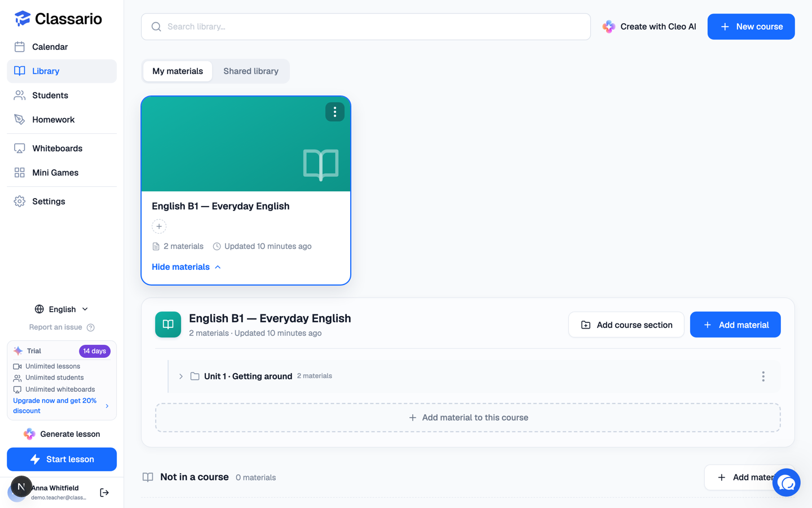Click the Unit 1 folder icon

[195, 376]
